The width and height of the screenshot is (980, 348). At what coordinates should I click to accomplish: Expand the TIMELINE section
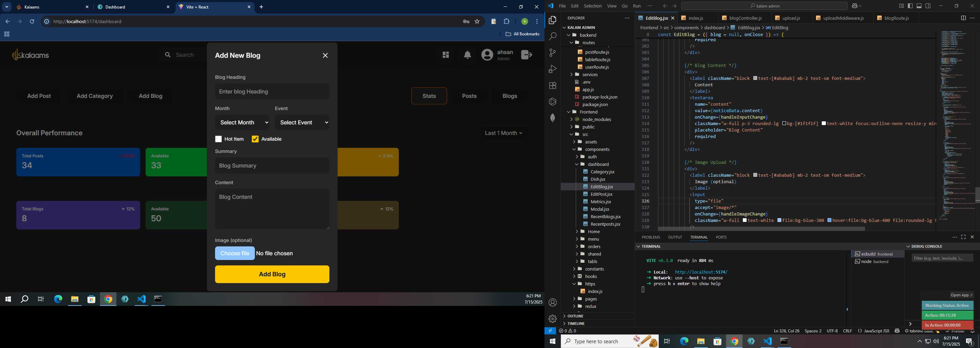point(576,323)
